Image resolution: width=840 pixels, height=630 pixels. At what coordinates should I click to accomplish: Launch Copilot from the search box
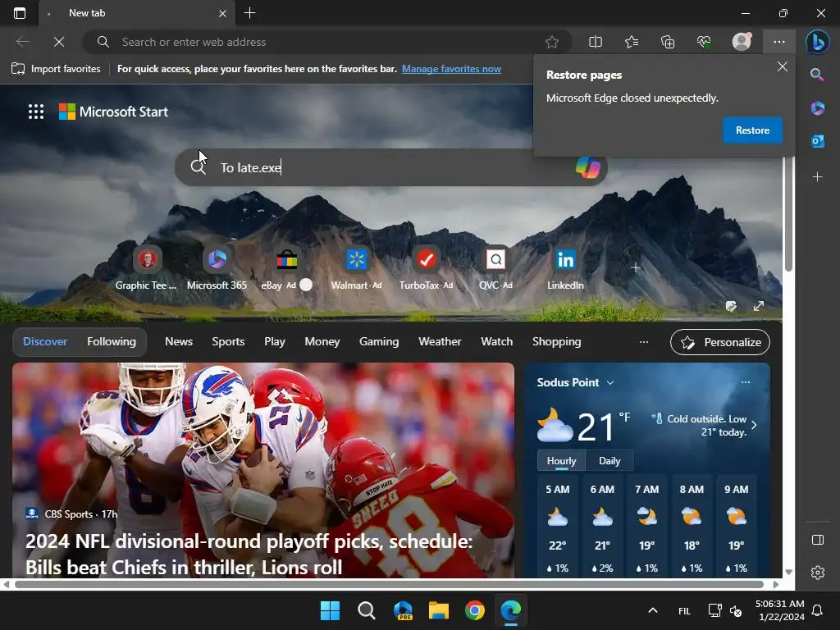pos(587,167)
